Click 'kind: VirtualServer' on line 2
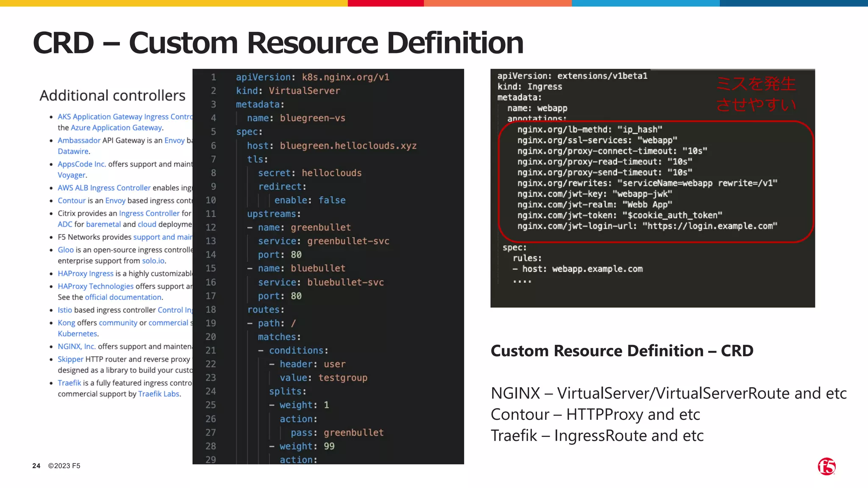The width and height of the screenshot is (868, 488). [x=288, y=91]
